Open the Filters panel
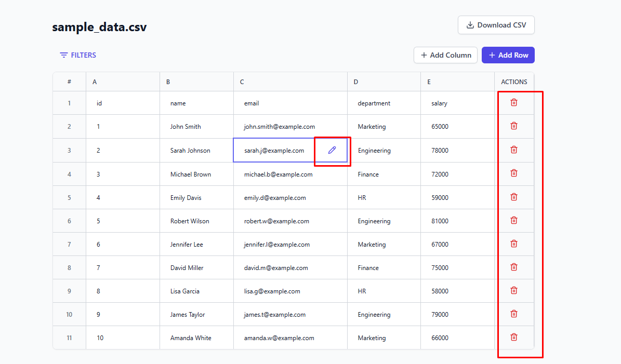 pos(78,55)
